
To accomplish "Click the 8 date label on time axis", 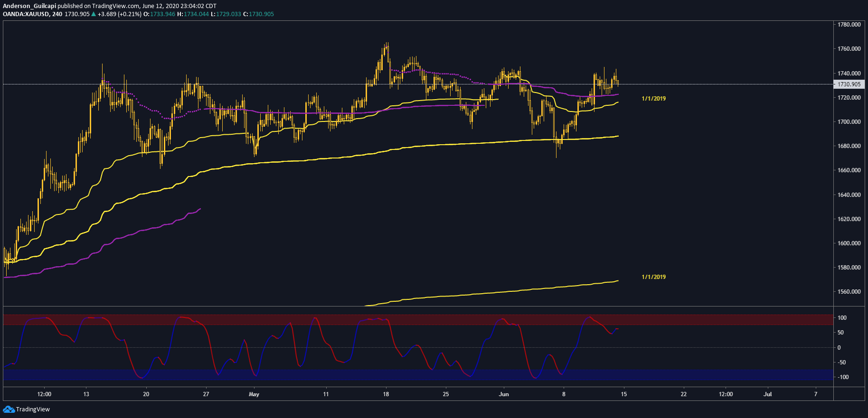I will click(564, 394).
